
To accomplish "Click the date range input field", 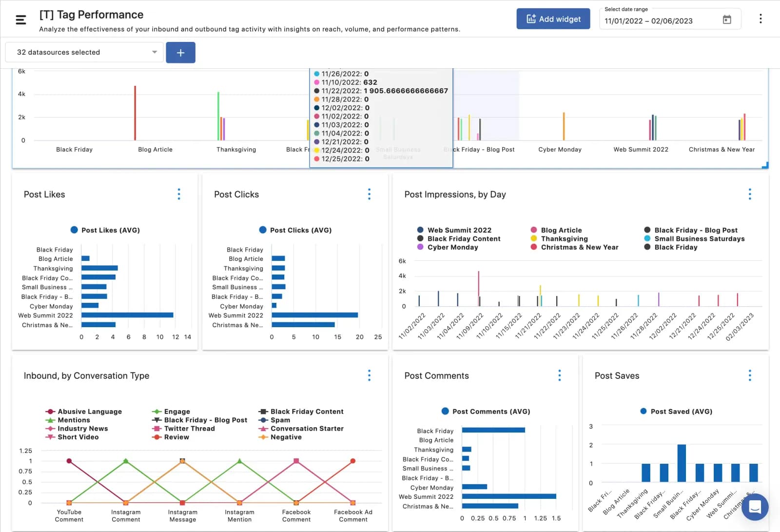I will click(658, 21).
